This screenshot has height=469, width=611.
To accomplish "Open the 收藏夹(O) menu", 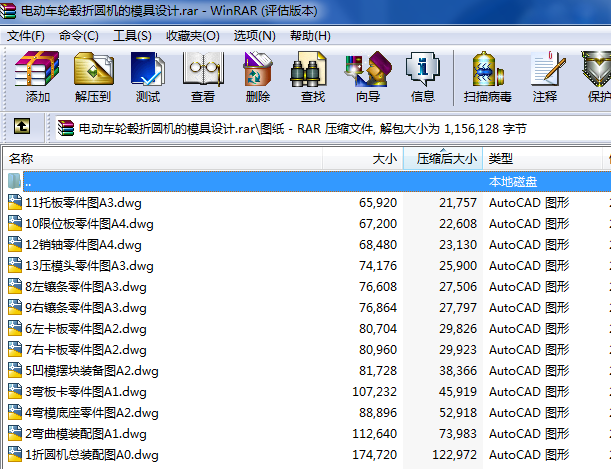I will (193, 36).
